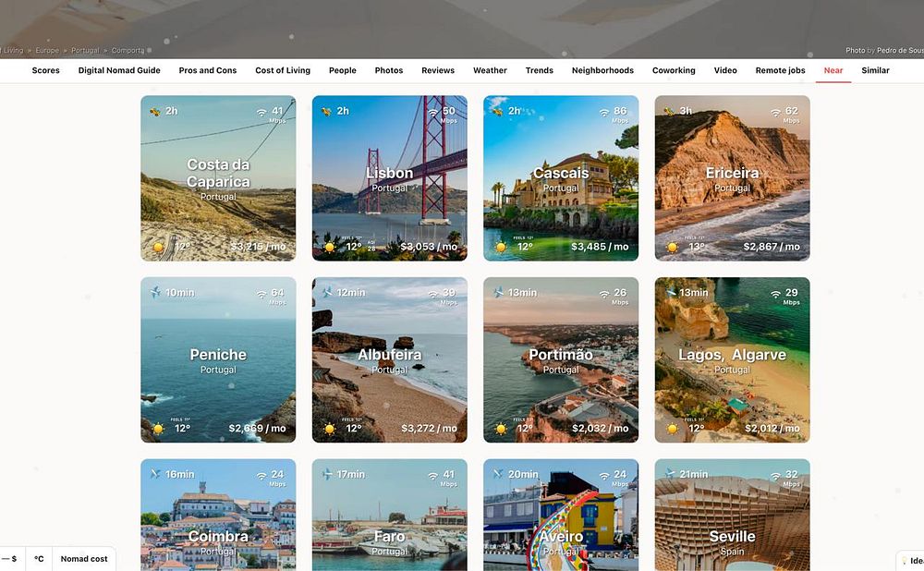Click the travel icon on Lisbon card
The width and height of the screenshot is (924, 571).
coord(326,111)
